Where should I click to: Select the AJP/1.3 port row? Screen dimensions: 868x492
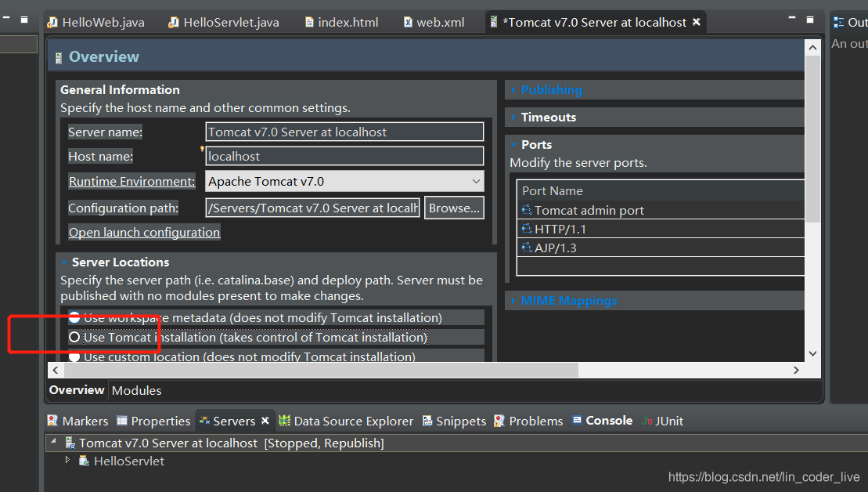[x=661, y=248]
